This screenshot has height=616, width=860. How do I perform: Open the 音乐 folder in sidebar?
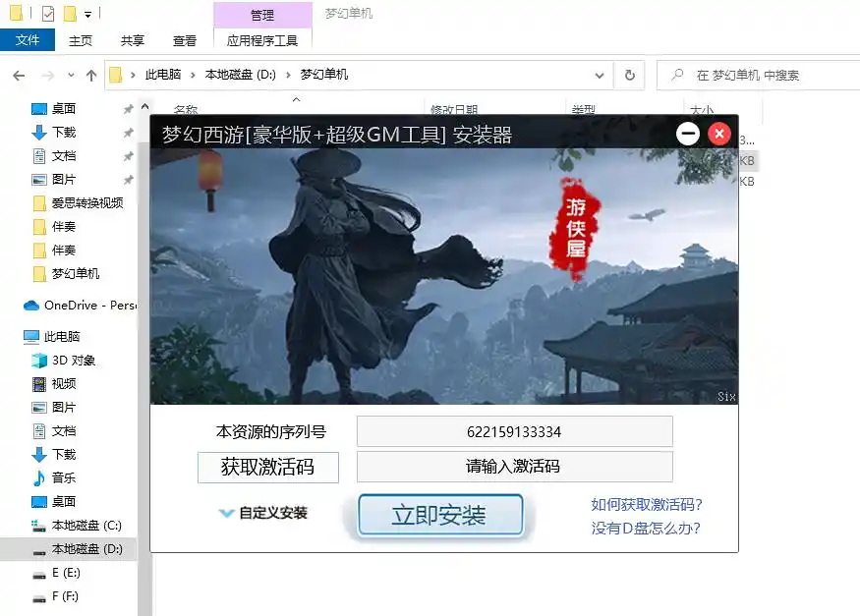63,478
